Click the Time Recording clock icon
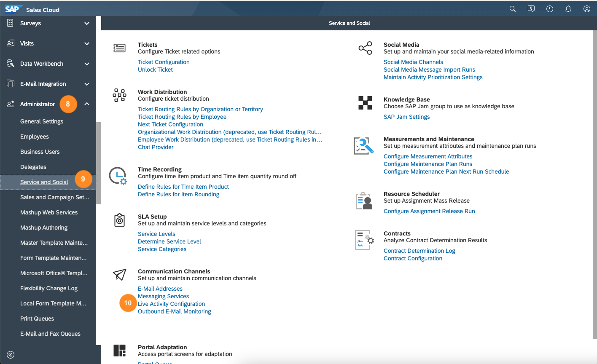This screenshot has height=364, width=597. pos(118,176)
